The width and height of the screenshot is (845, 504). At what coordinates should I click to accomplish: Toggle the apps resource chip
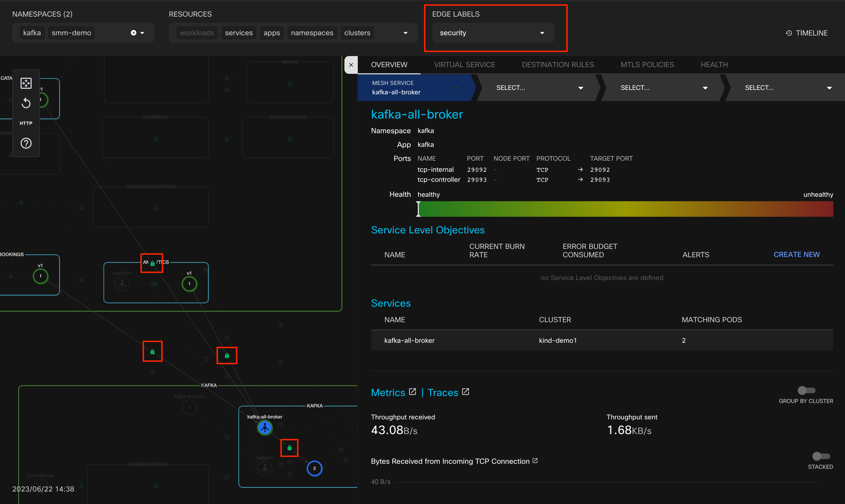[x=272, y=33]
